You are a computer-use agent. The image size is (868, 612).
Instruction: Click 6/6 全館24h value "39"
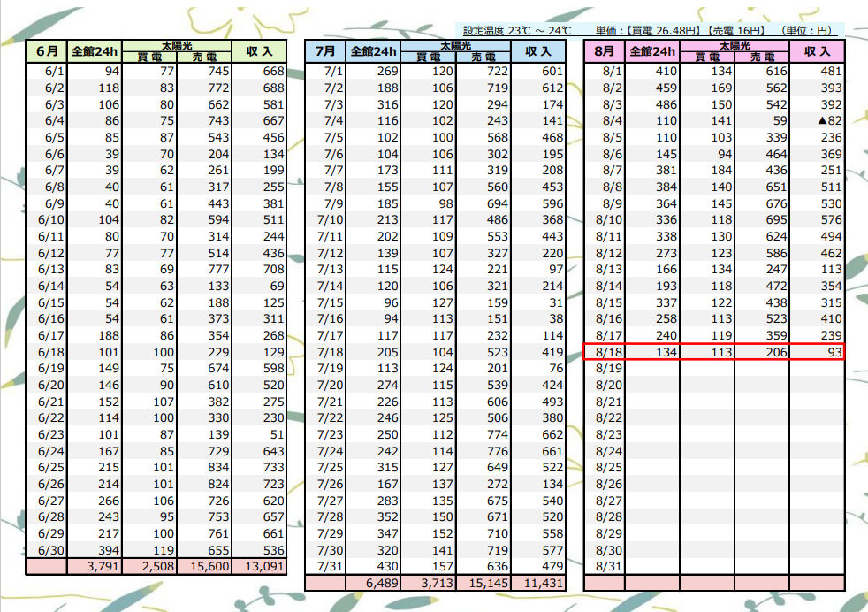pyautogui.click(x=95, y=154)
